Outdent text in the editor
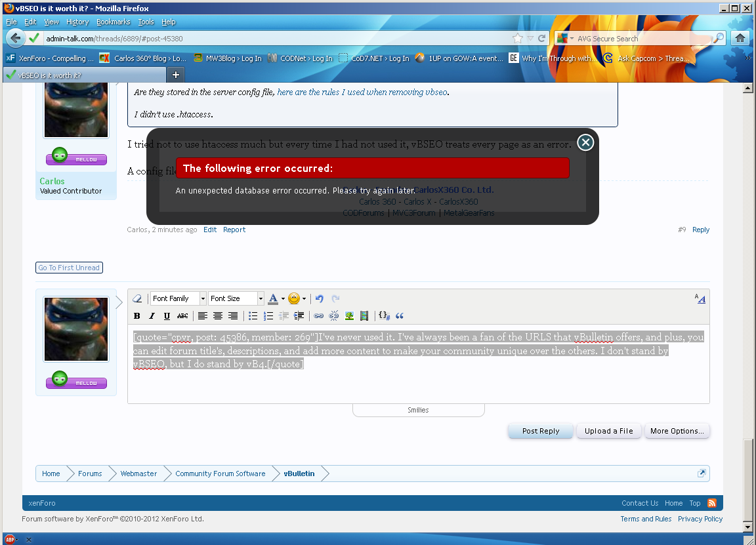 point(284,316)
